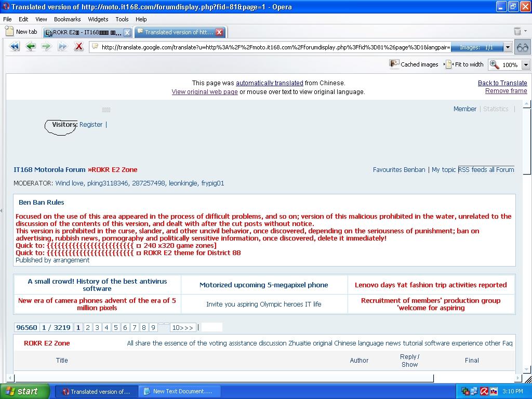The width and height of the screenshot is (532, 399).
Task: Click the Fast Forward navigation icon
Action: click(x=63, y=46)
